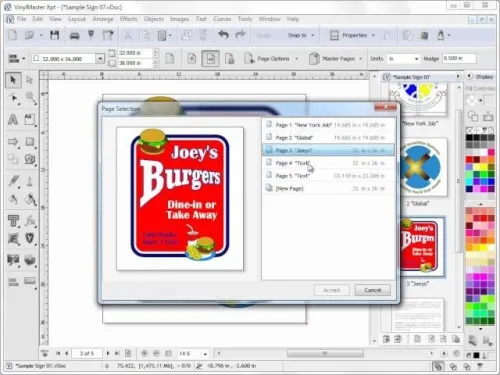Pick the bright yellow swatch in the color palette

484,167
